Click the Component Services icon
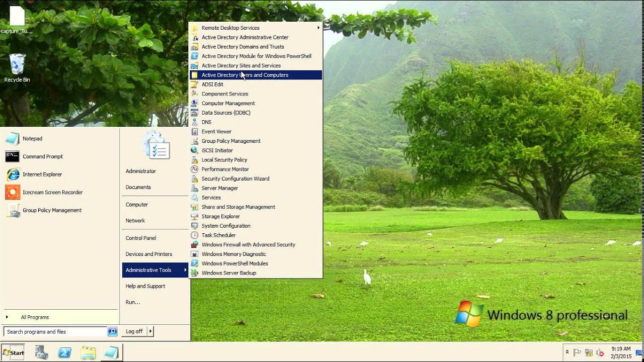The height and width of the screenshot is (362, 644). [x=194, y=94]
